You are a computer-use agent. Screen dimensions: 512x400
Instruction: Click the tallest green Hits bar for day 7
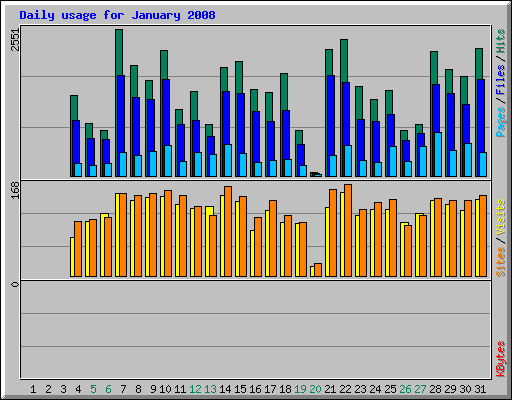119,52
